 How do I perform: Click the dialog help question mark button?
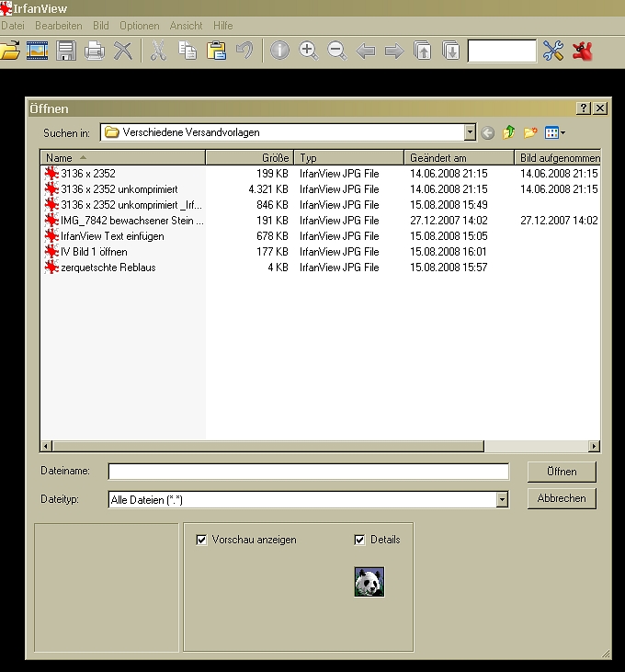click(583, 108)
